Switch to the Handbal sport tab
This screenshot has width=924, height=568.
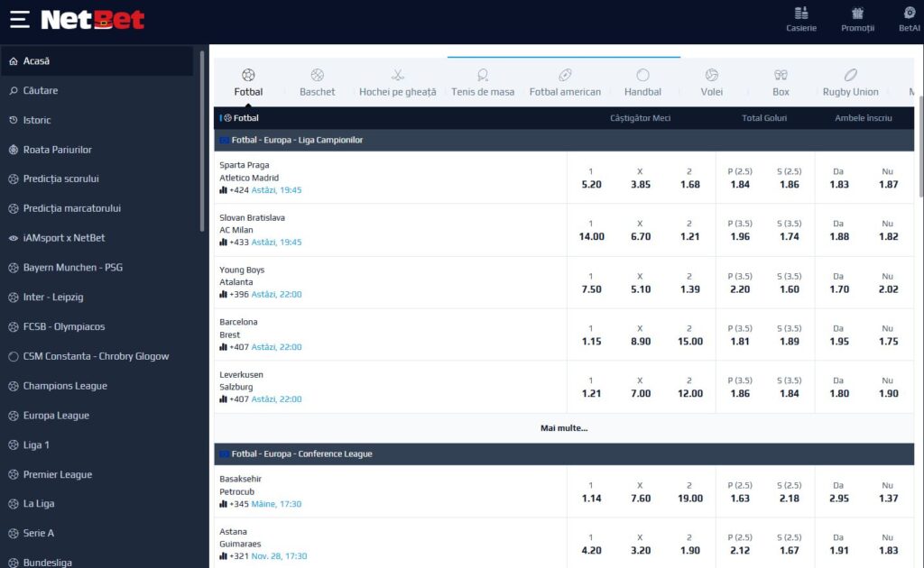(642, 82)
